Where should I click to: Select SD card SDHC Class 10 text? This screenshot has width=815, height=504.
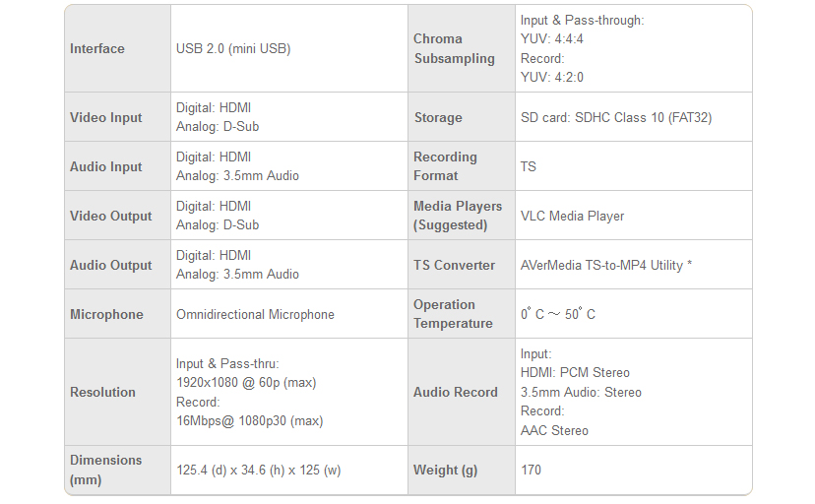pos(615,117)
